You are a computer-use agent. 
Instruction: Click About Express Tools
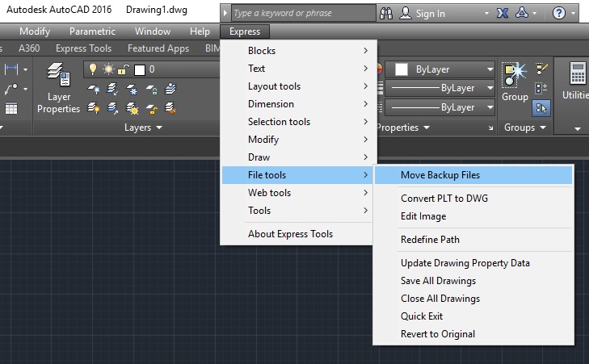tap(297, 234)
